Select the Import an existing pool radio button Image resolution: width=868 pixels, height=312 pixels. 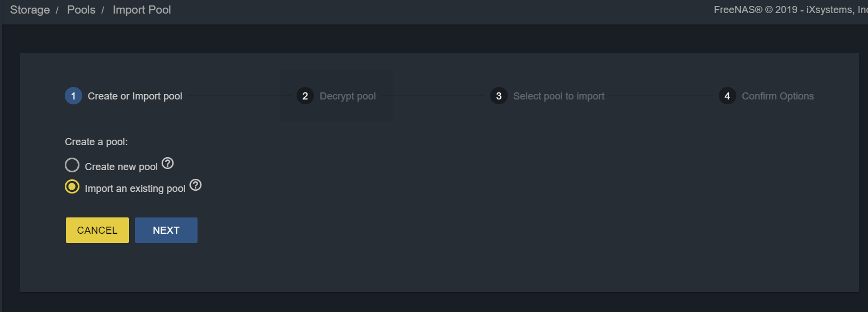click(72, 186)
